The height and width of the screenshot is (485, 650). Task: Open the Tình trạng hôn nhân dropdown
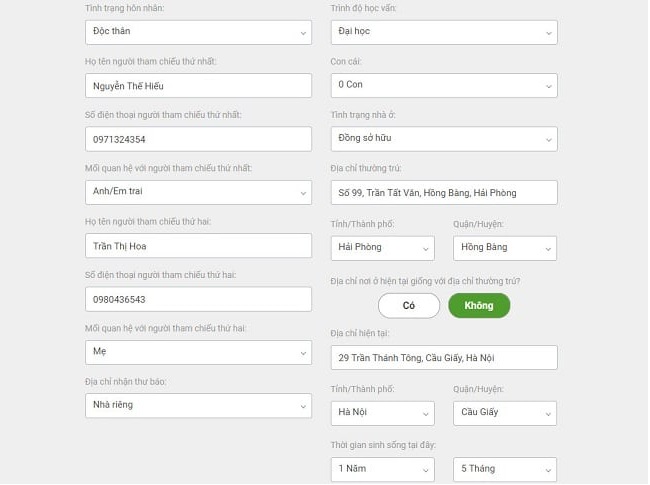(197, 32)
